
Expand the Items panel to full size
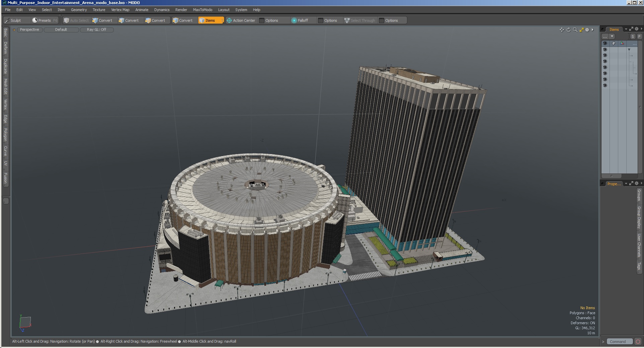click(631, 29)
